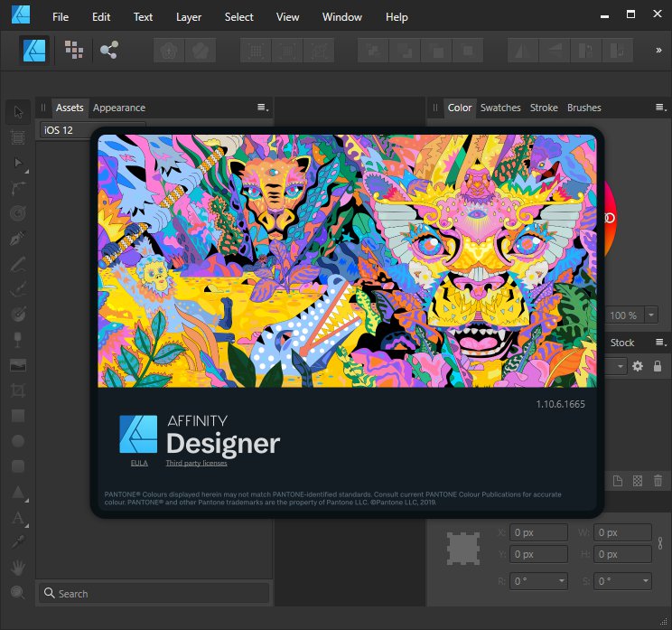Open the rotation R angle dropdown
This screenshot has width=672, height=630.
[562, 581]
